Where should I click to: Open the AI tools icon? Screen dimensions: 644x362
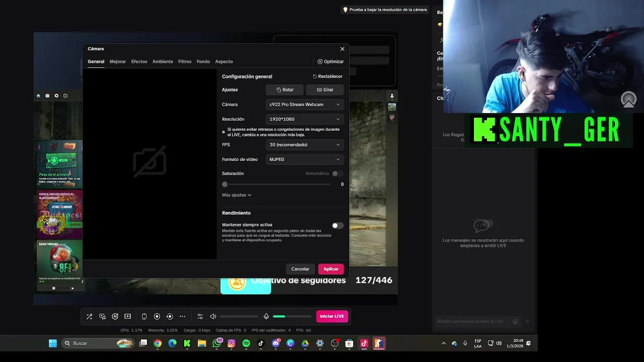[115, 316]
